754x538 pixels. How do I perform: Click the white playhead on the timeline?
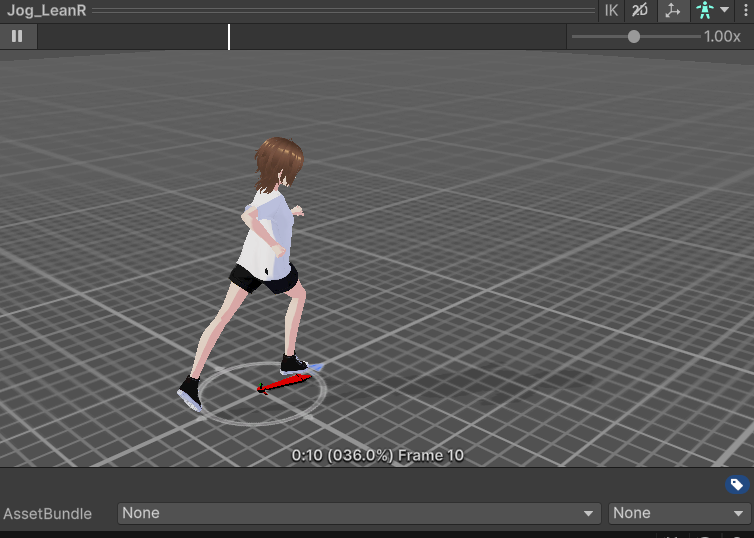click(x=229, y=37)
